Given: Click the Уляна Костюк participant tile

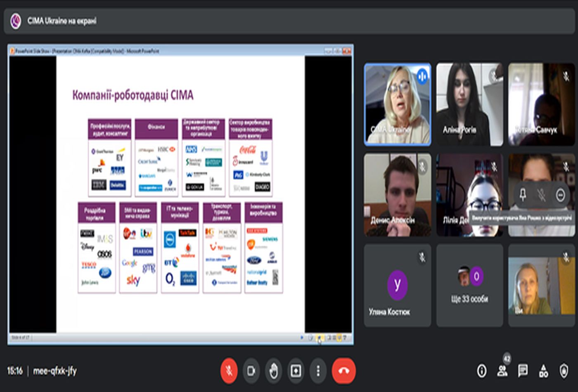Looking at the screenshot, I should tap(397, 285).
